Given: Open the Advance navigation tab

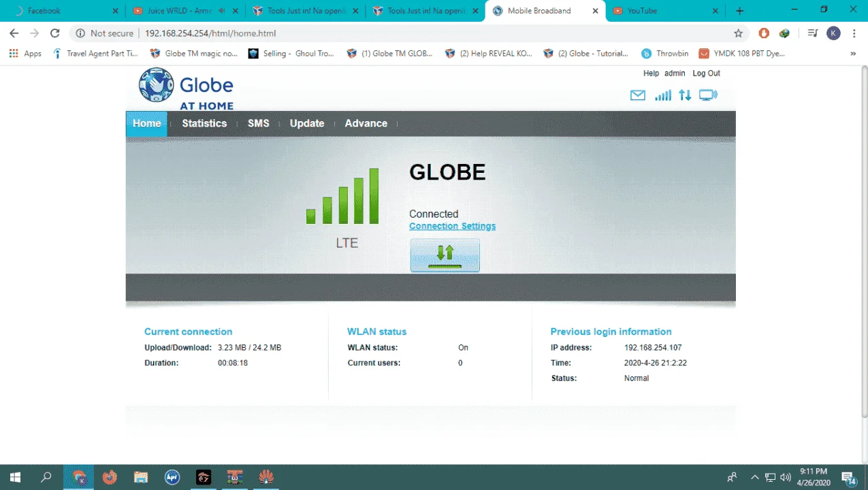Looking at the screenshot, I should (366, 124).
